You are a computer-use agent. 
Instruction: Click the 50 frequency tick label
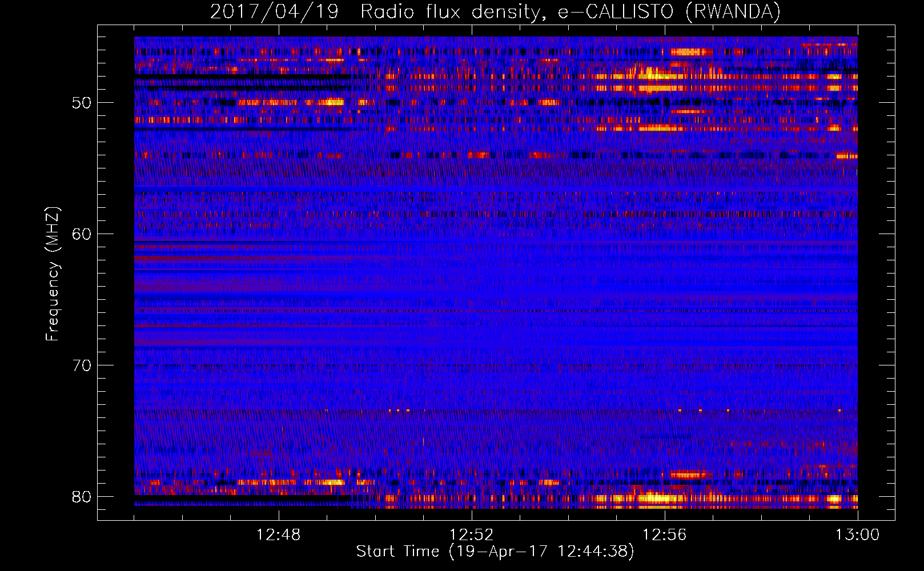(x=82, y=103)
